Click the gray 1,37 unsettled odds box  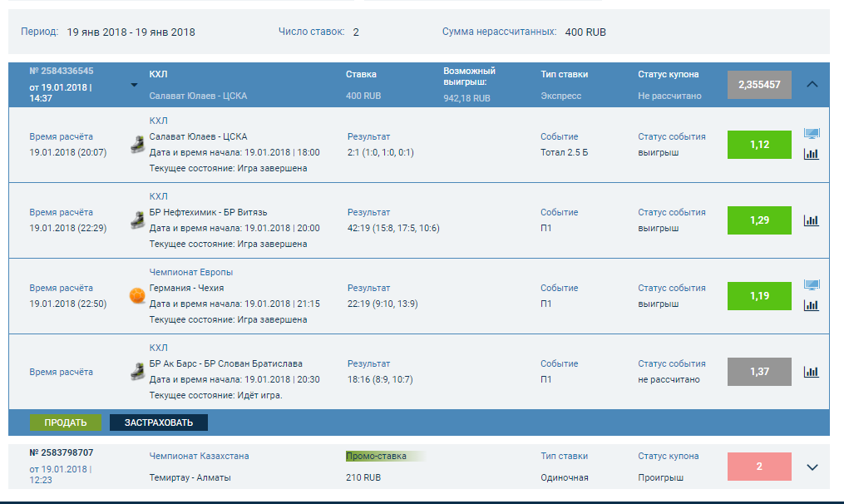(759, 372)
